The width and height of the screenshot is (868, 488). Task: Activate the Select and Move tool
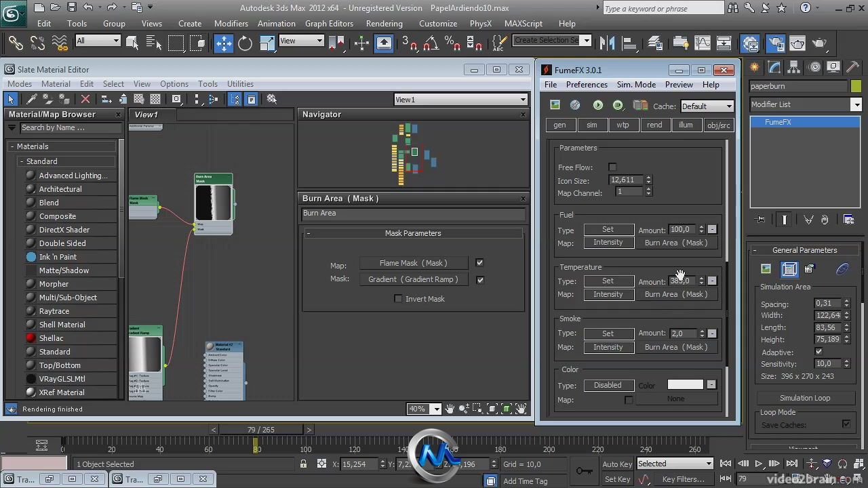223,43
